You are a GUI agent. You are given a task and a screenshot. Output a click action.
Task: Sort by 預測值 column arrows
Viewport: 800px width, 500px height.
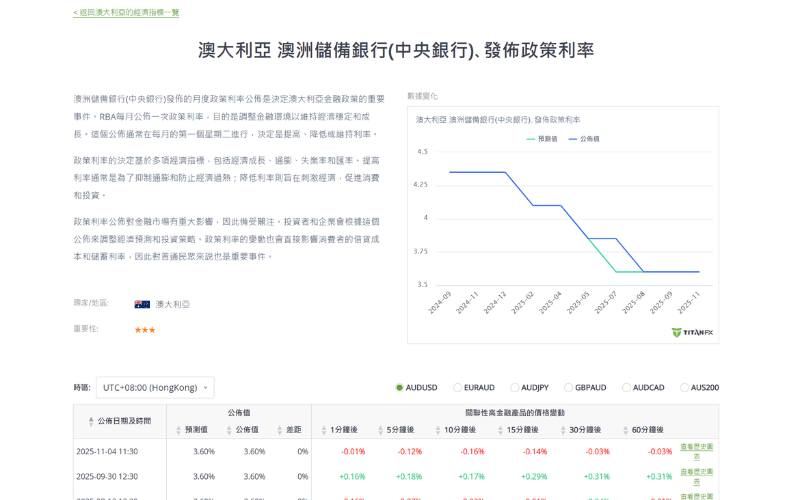coord(179,430)
